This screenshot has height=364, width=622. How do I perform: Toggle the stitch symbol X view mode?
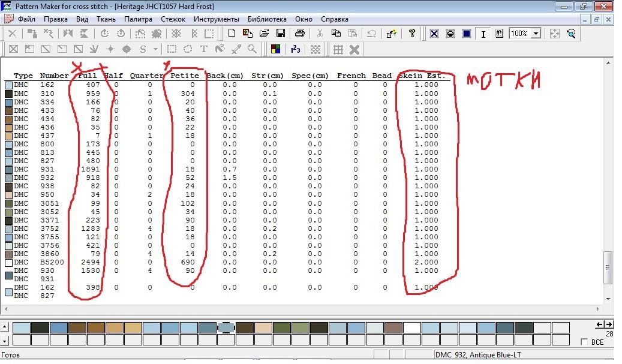(434, 34)
